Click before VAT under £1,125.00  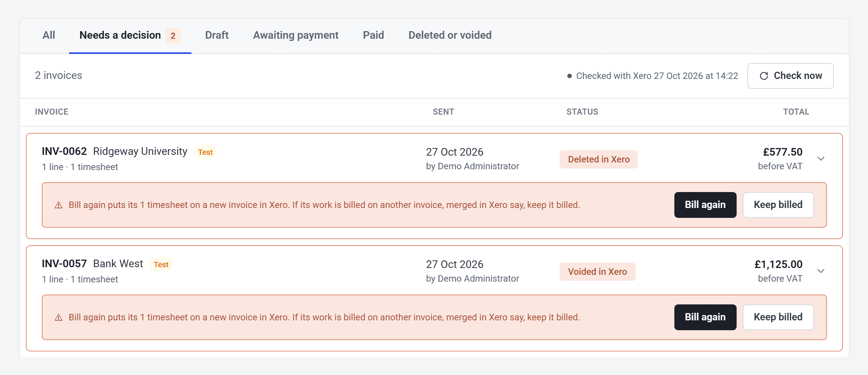pyautogui.click(x=780, y=279)
